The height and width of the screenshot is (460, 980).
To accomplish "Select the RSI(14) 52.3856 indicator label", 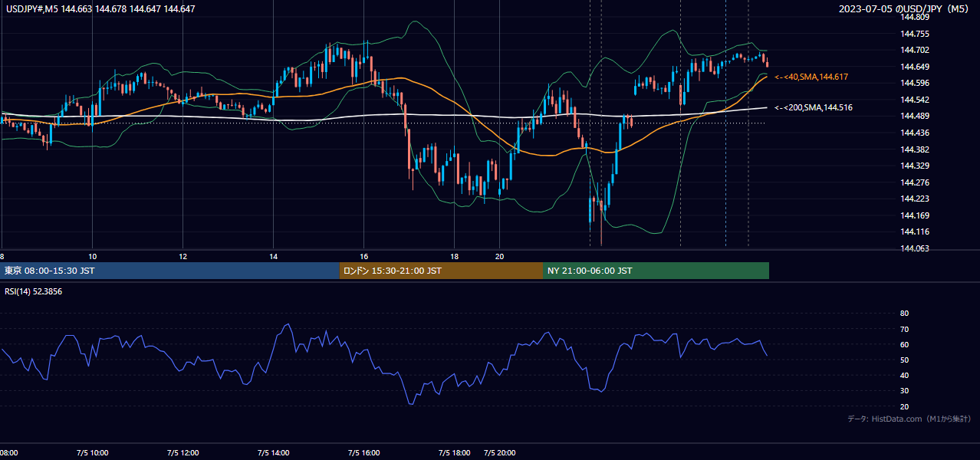I will coord(34,291).
